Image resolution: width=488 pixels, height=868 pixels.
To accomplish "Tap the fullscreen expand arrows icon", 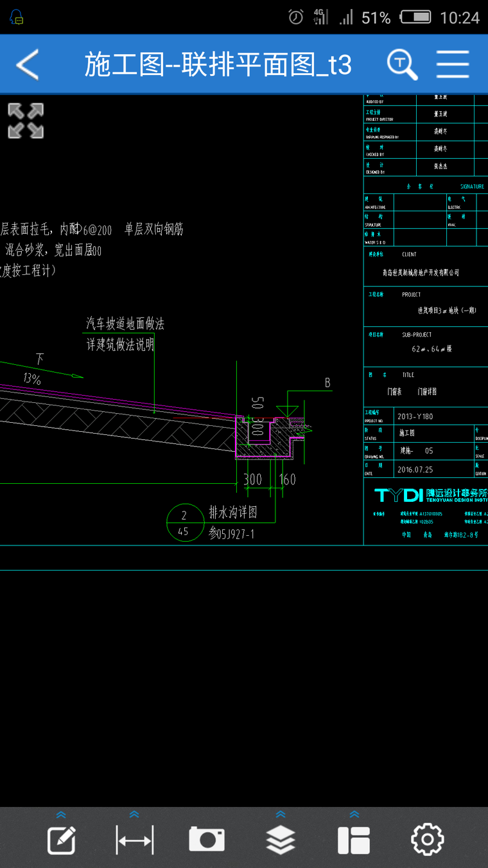I will coord(26,121).
